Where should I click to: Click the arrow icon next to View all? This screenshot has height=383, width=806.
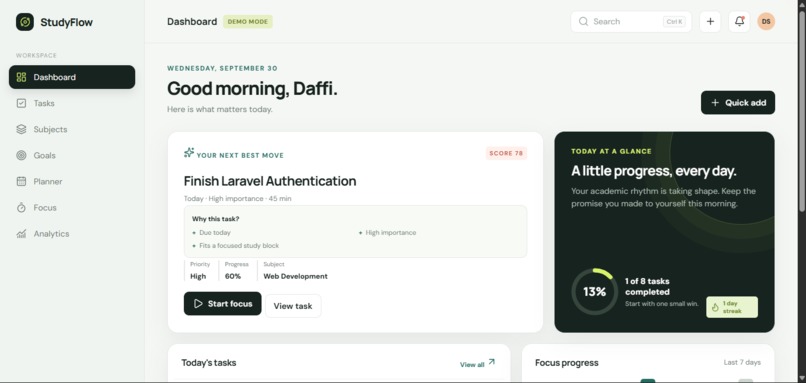point(491,362)
